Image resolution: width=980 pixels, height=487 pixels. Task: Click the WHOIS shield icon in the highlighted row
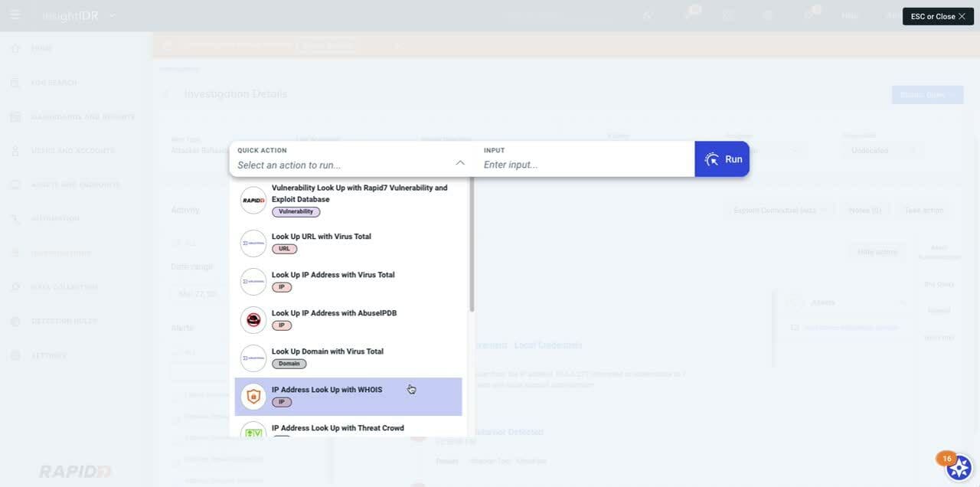click(253, 396)
